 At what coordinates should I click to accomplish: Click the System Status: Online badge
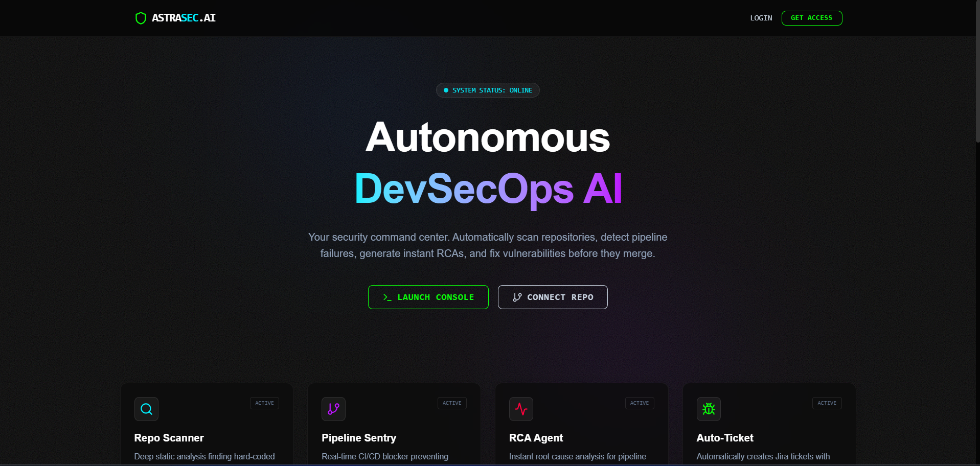pos(488,90)
